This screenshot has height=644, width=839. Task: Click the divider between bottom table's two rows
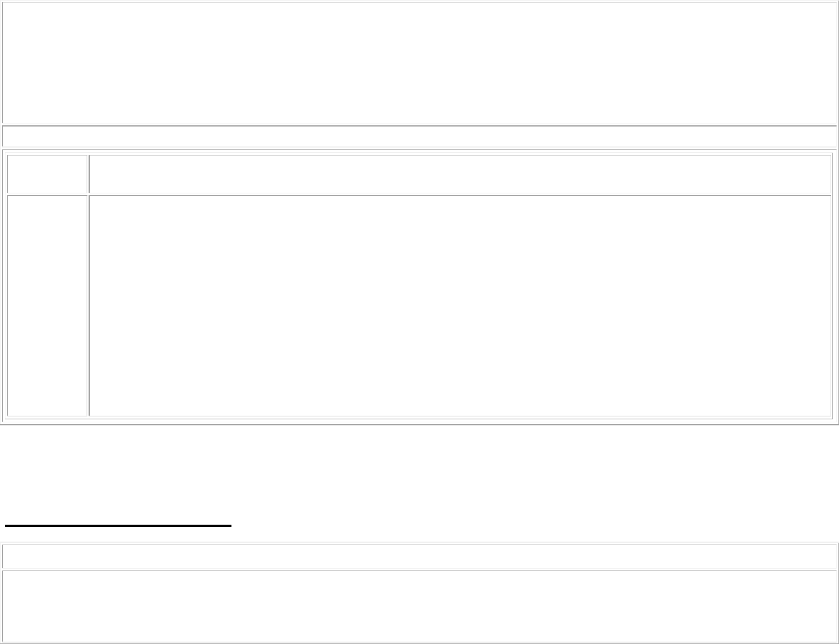pos(419,570)
